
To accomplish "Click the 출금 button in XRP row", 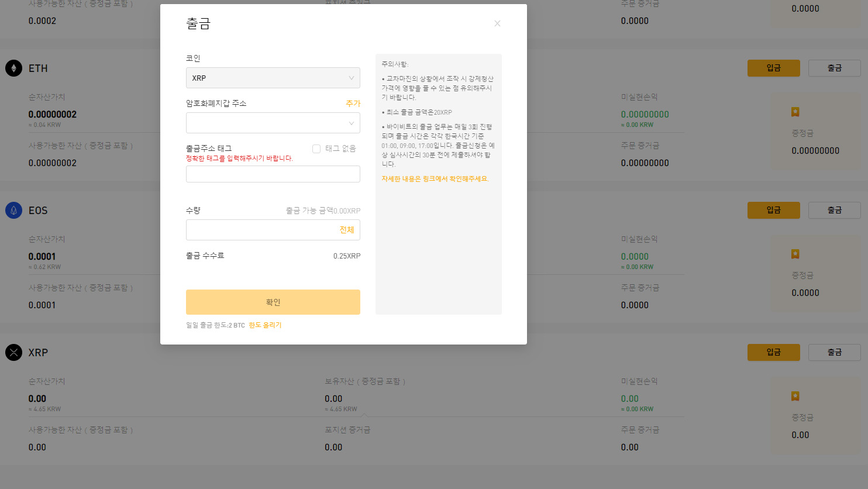I will (x=835, y=352).
